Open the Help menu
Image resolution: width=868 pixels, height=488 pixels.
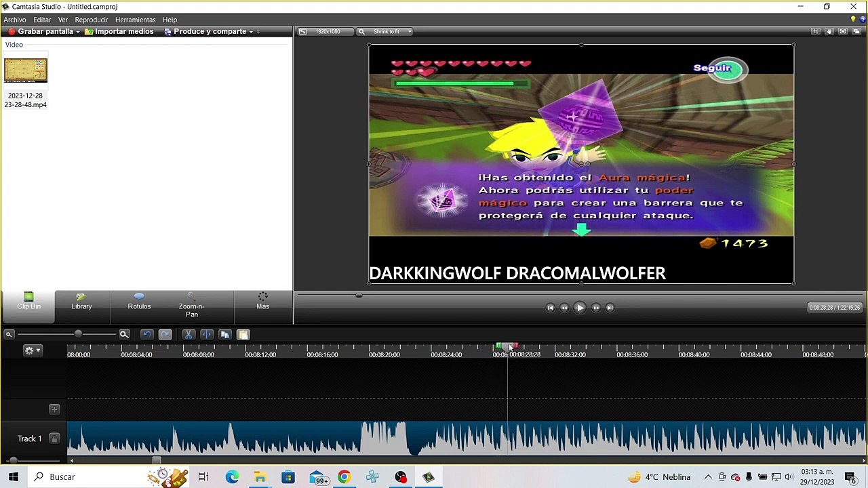coord(170,20)
